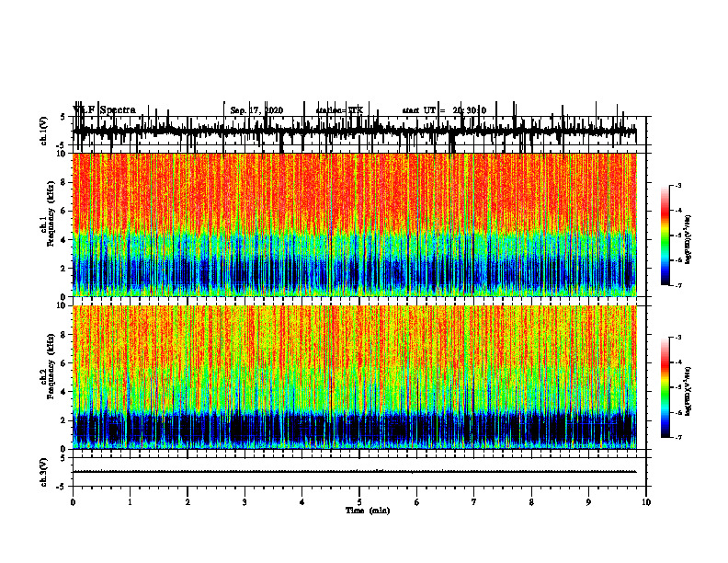Screen dimensions: 728x563
Task: Click the ch.2 color bar log(PSD) label
Action: tap(688, 391)
